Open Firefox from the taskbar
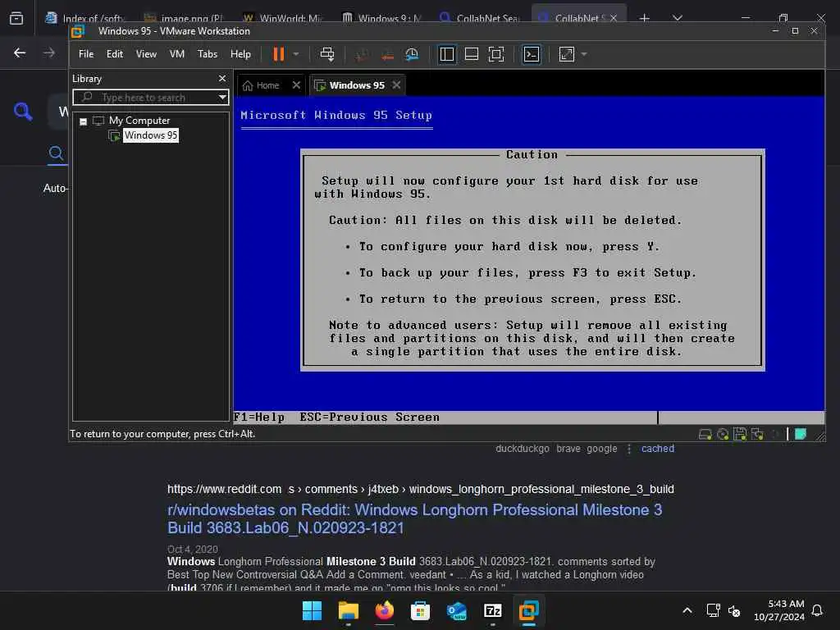This screenshot has height=630, width=840. [x=384, y=610]
